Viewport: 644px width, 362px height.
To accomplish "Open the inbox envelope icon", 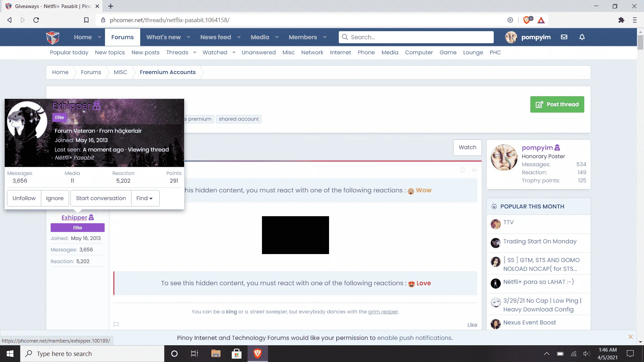I will pos(564,37).
